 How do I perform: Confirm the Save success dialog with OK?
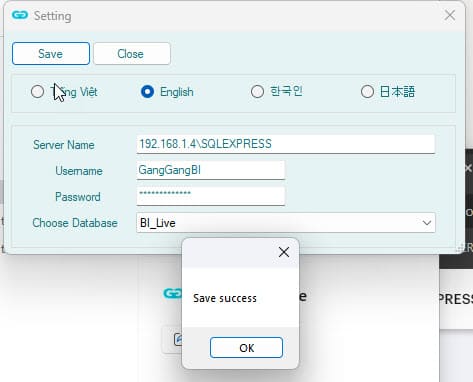pos(246,348)
